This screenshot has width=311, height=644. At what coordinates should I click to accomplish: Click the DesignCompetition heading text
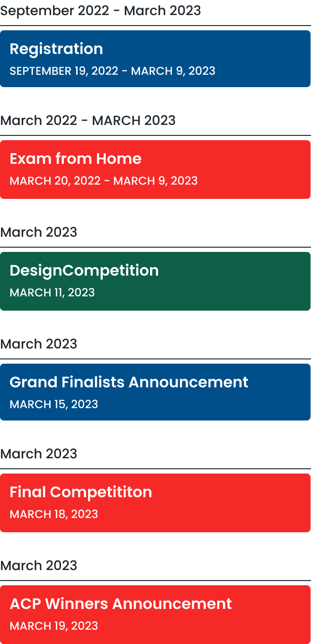click(x=84, y=271)
